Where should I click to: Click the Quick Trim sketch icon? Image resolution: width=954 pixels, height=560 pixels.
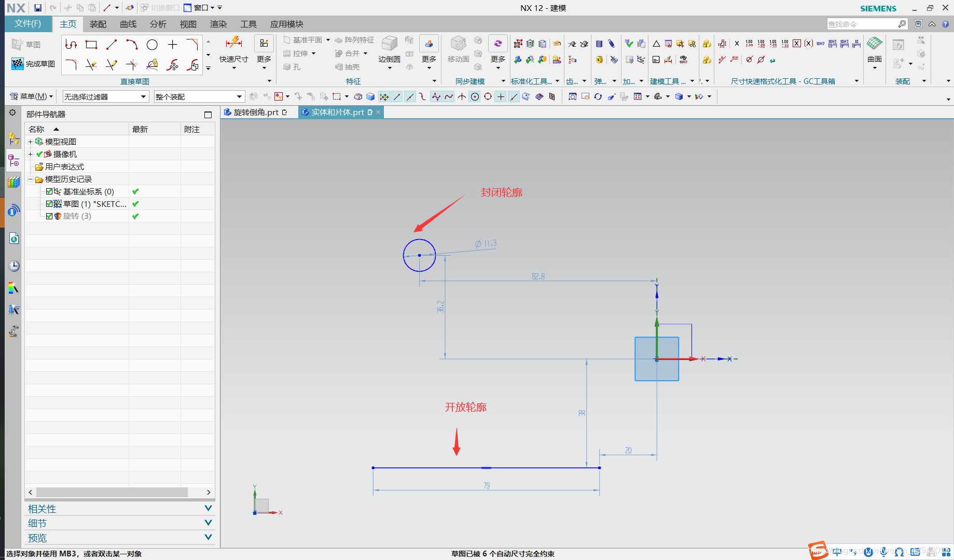91,65
